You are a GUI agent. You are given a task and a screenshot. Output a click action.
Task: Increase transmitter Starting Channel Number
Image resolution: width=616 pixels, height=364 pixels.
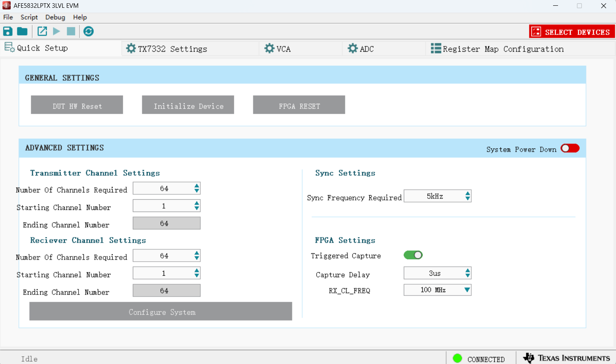point(197,203)
